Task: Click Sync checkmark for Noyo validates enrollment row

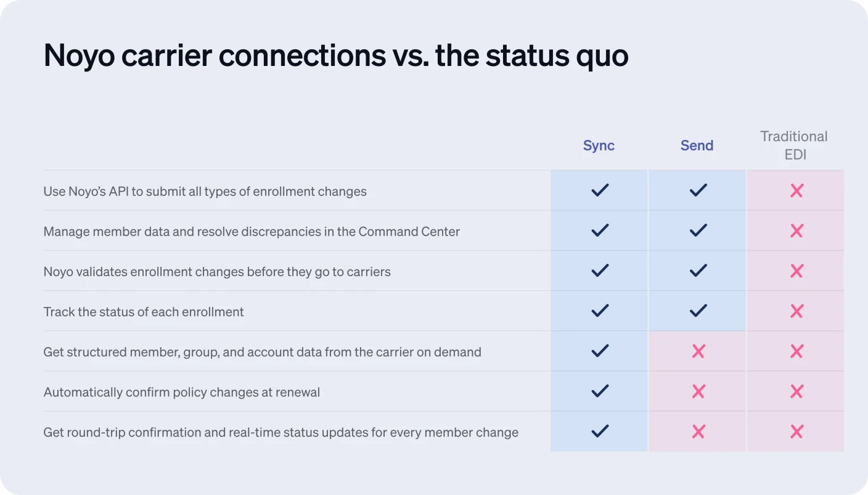Action: point(599,271)
